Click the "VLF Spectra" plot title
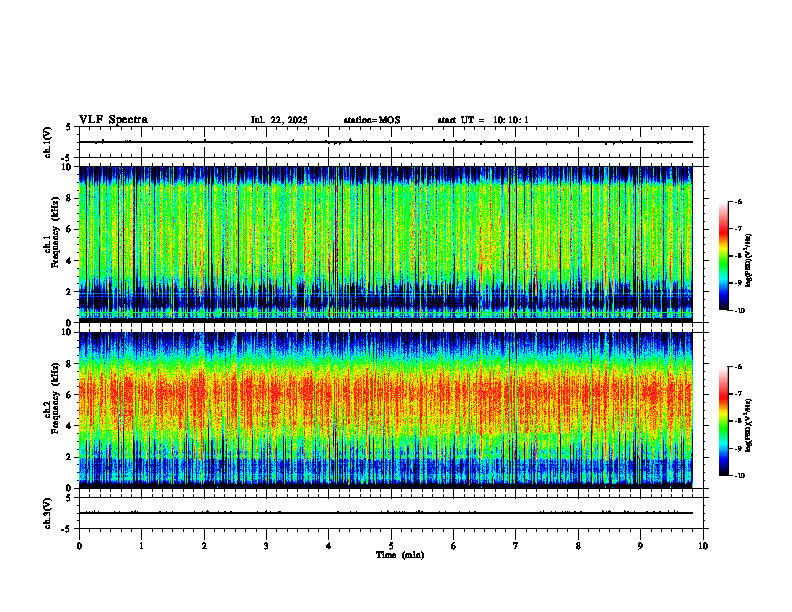This screenshot has width=792, height=612. (113, 120)
